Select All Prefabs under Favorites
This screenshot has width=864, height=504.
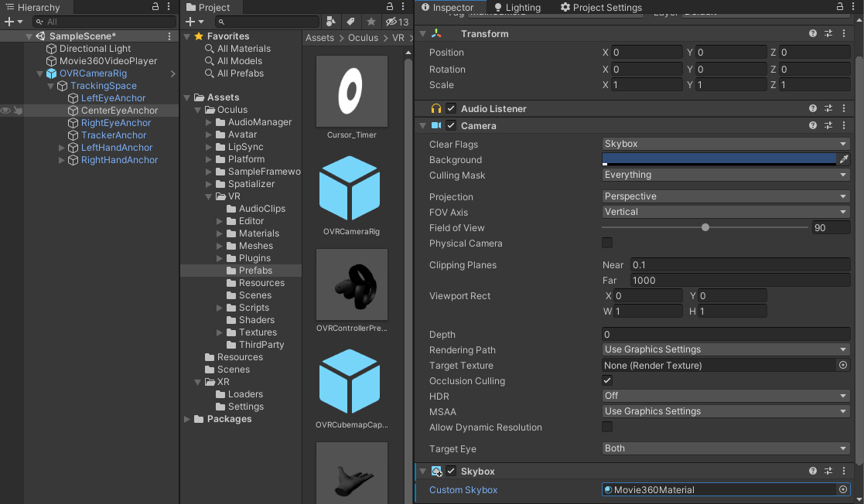coord(240,73)
